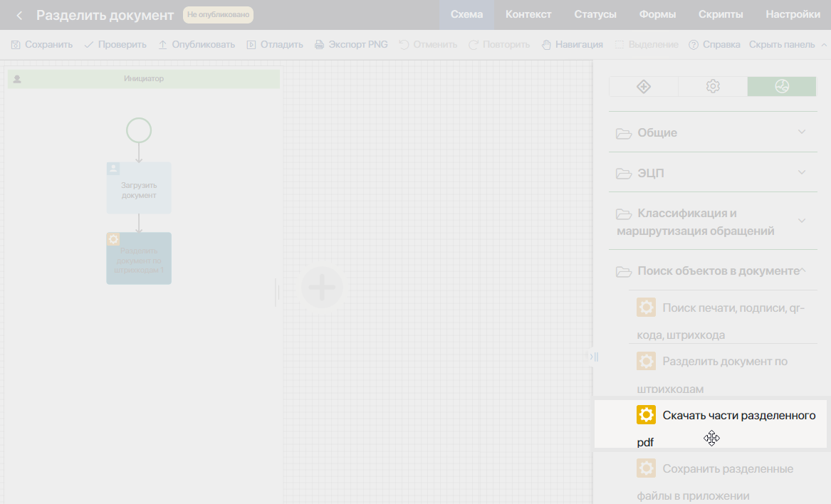Collapse the right panel with the side handle

(594, 357)
